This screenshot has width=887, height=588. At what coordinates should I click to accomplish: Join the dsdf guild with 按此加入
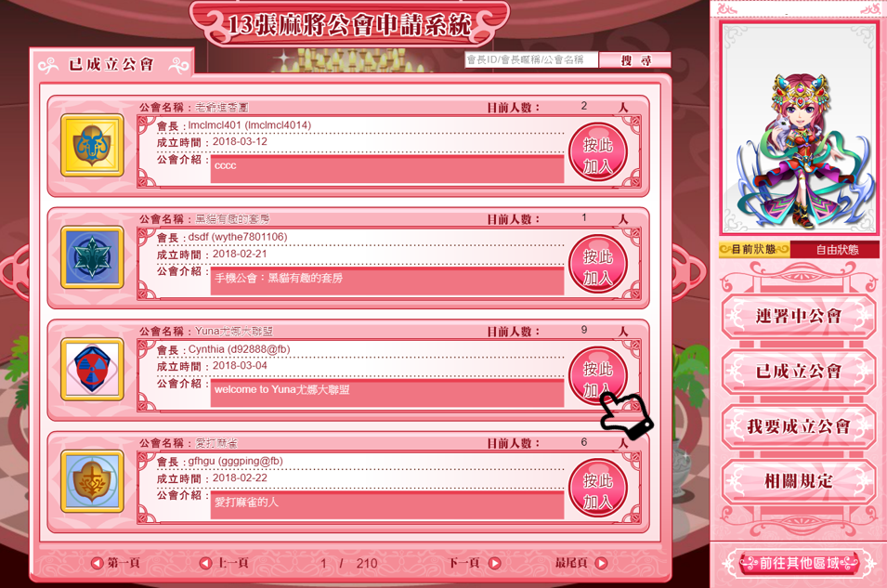pyautogui.click(x=598, y=264)
